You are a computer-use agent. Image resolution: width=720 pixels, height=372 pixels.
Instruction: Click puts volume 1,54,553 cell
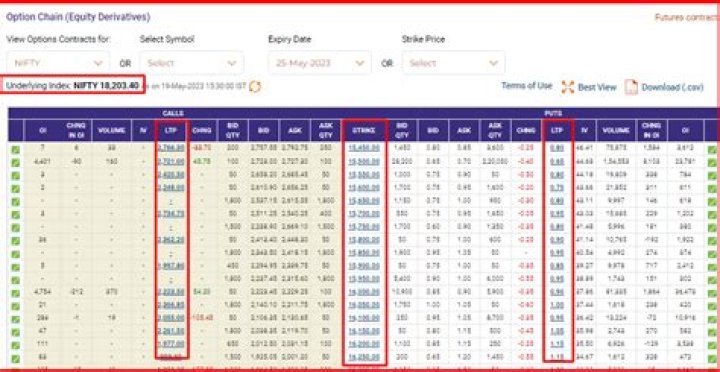[x=616, y=162]
